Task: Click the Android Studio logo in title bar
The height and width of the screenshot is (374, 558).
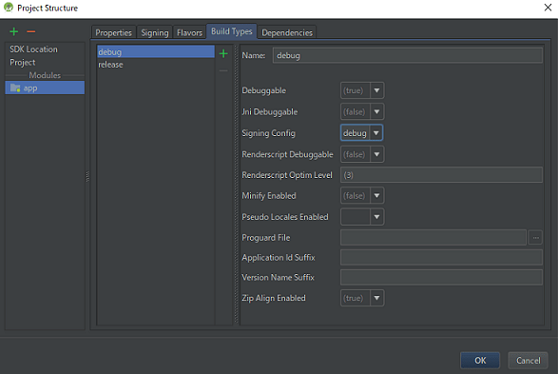Action: [x=8, y=7]
